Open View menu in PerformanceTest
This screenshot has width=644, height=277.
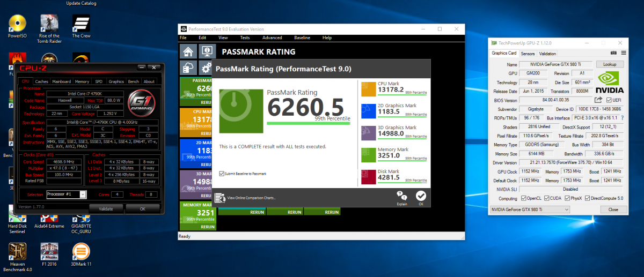point(223,38)
